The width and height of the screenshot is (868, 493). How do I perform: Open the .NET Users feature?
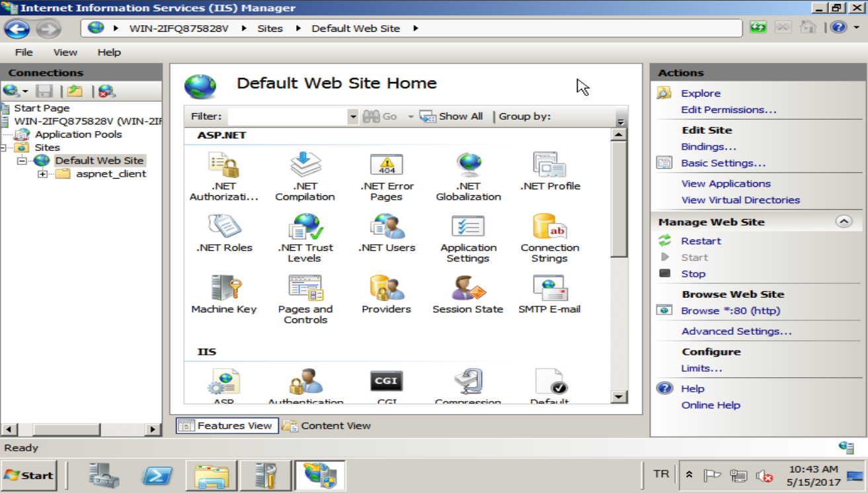(x=387, y=232)
